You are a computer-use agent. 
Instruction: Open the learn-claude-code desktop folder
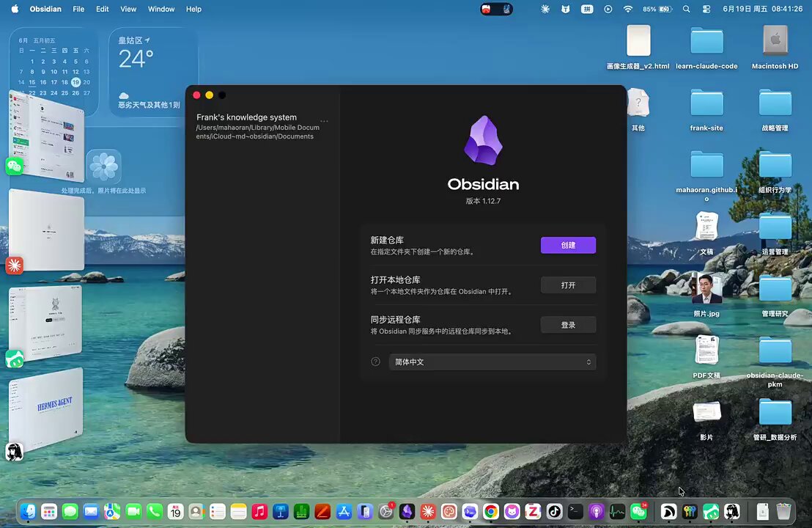tap(706, 42)
